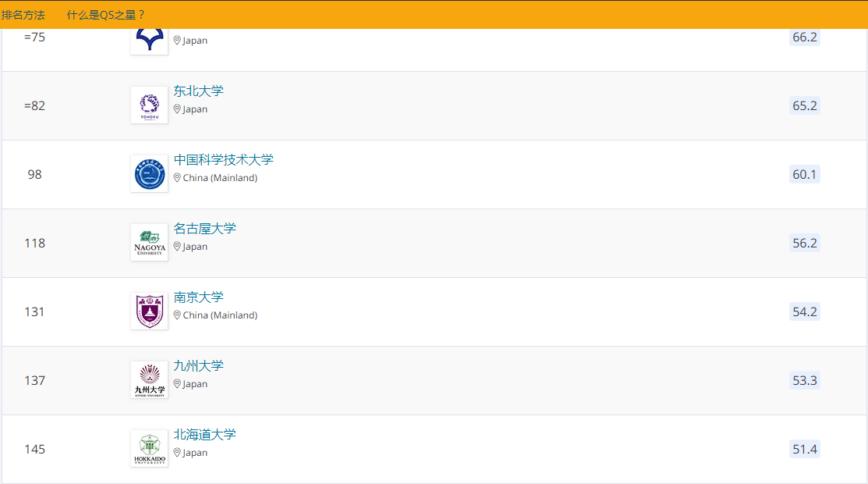Click the location pin under 北海道大学
Screen dimensions: 868x484
177,453
